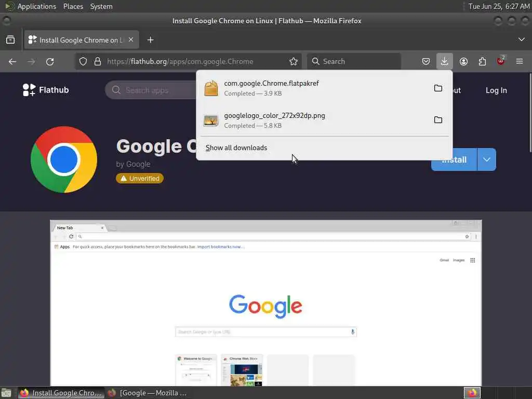
Task: Open a new tab with plus button
Action: click(x=150, y=40)
